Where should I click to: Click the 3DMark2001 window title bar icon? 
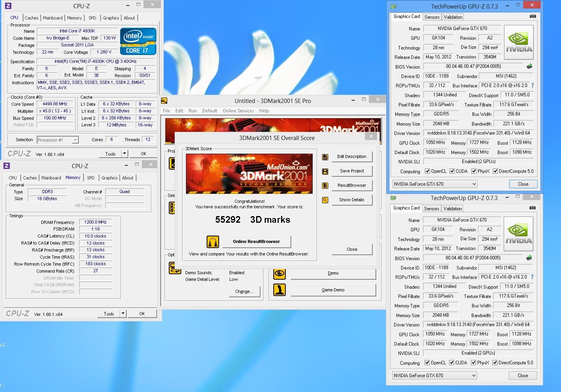(x=165, y=101)
